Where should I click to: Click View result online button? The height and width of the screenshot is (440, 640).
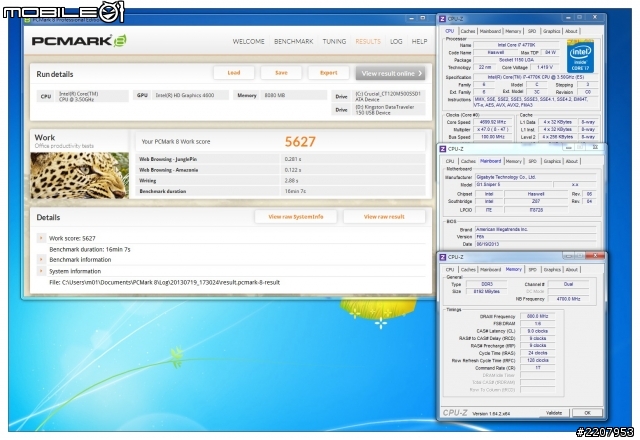tap(391, 73)
